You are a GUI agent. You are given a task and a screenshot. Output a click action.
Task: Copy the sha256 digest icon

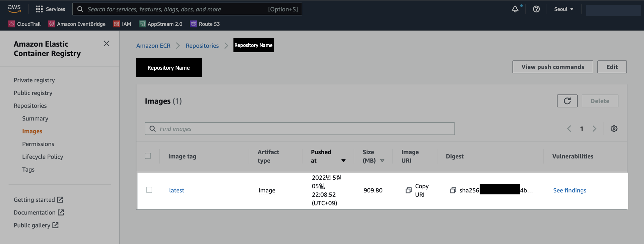[x=453, y=190]
